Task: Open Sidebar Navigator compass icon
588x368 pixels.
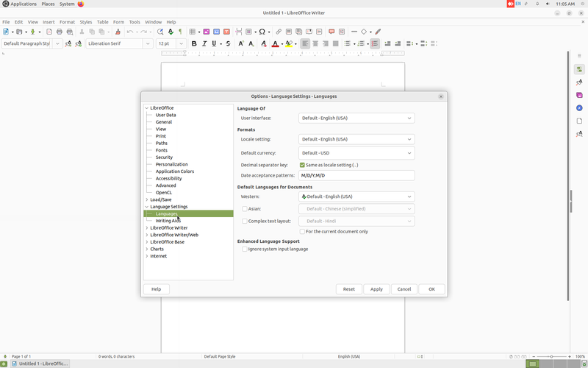Action: click(579, 108)
